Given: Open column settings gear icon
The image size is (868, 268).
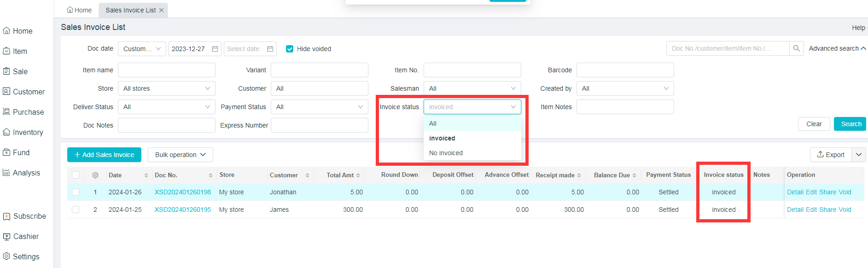Looking at the screenshot, I should 95,175.
